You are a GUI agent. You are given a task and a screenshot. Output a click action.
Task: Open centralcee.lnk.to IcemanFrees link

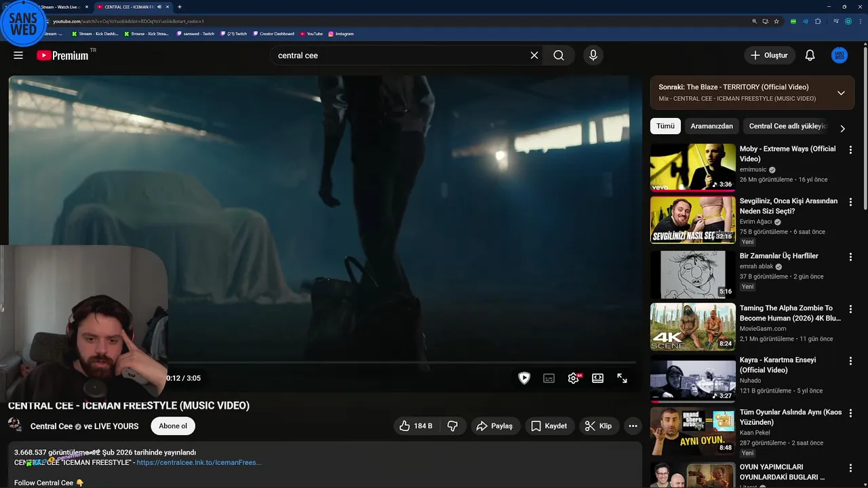point(199,462)
